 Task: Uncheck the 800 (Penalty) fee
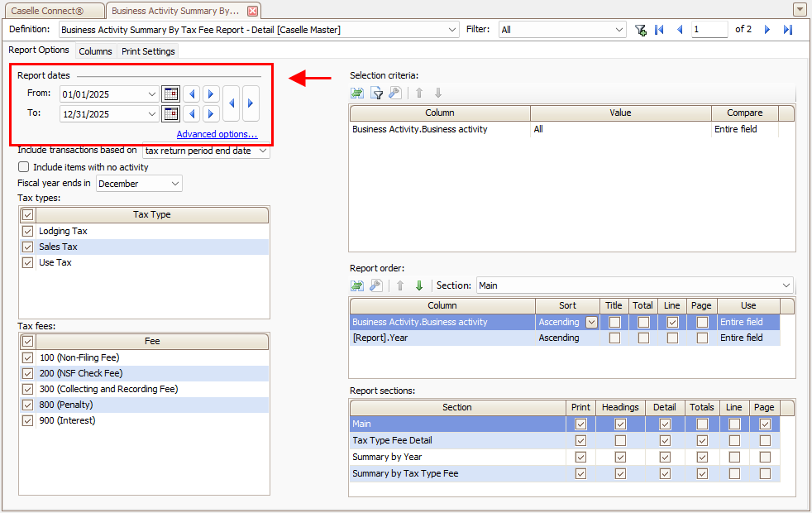click(27, 405)
